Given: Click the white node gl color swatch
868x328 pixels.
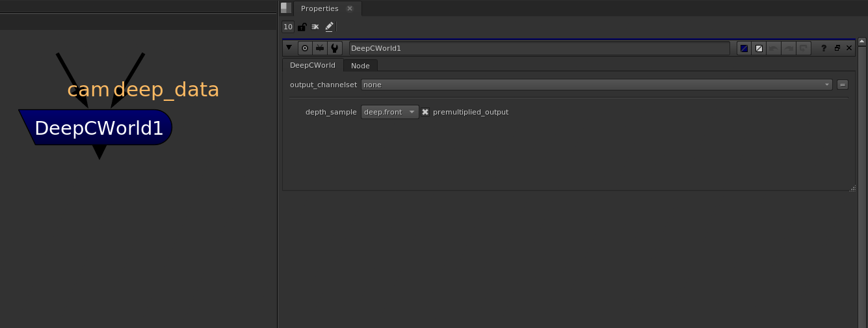Looking at the screenshot, I should pos(758,48).
